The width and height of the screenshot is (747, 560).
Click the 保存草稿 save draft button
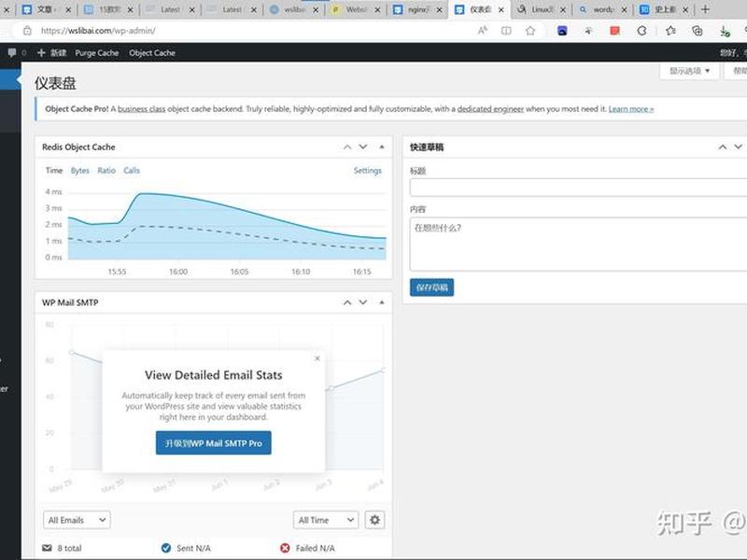[x=432, y=287]
